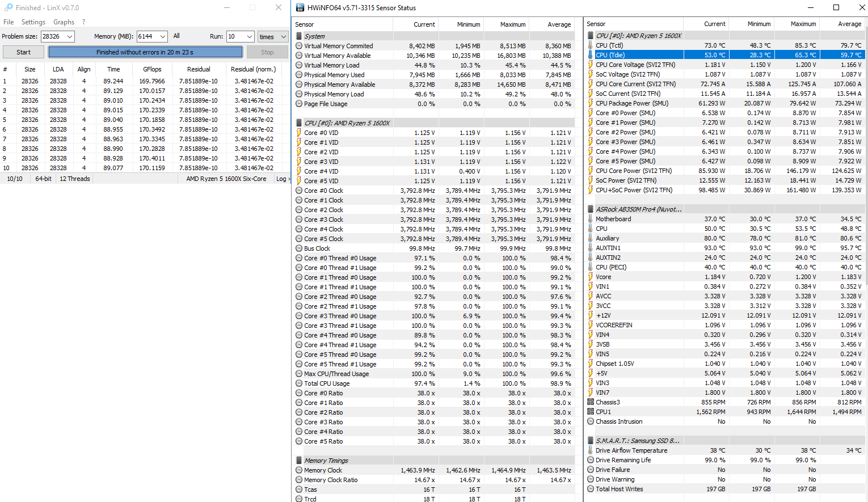Click the 'Drive Failure' sensor label

click(613, 470)
